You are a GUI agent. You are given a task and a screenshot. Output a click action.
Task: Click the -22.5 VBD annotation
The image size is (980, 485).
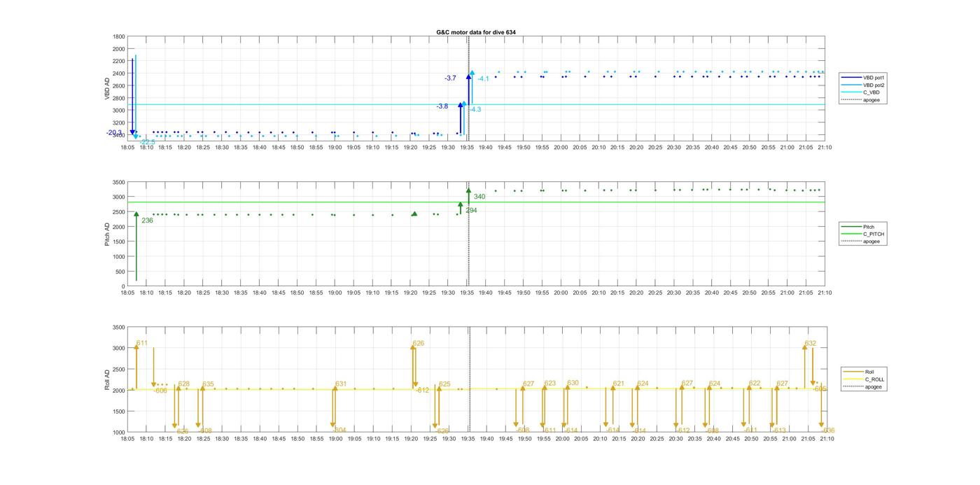pos(147,142)
